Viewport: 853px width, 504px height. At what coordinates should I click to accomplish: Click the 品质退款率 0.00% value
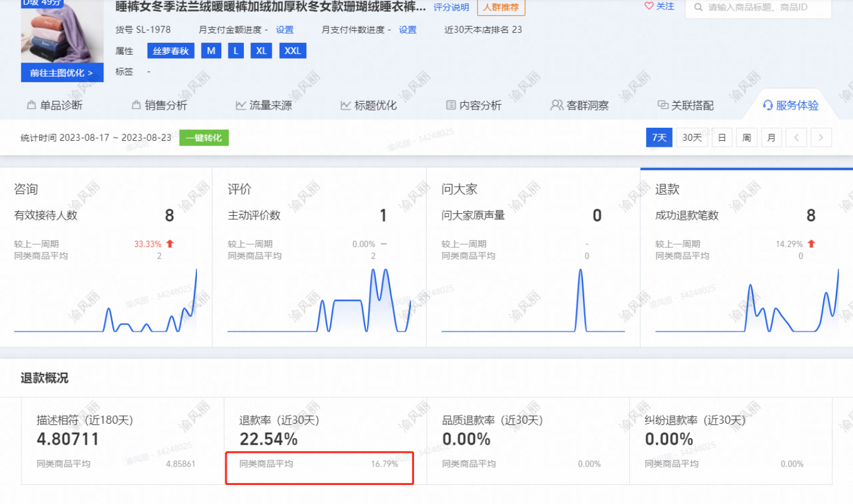(x=466, y=439)
